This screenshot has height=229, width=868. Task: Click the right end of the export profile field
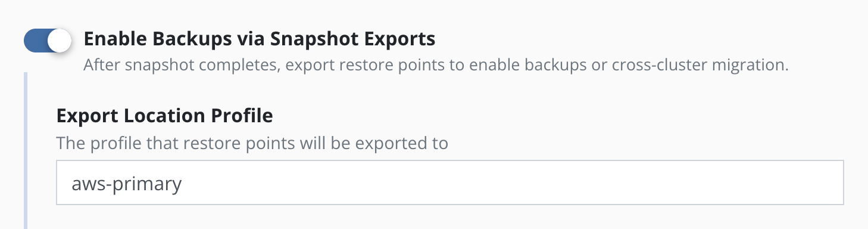pyautogui.click(x=828, y=182)
